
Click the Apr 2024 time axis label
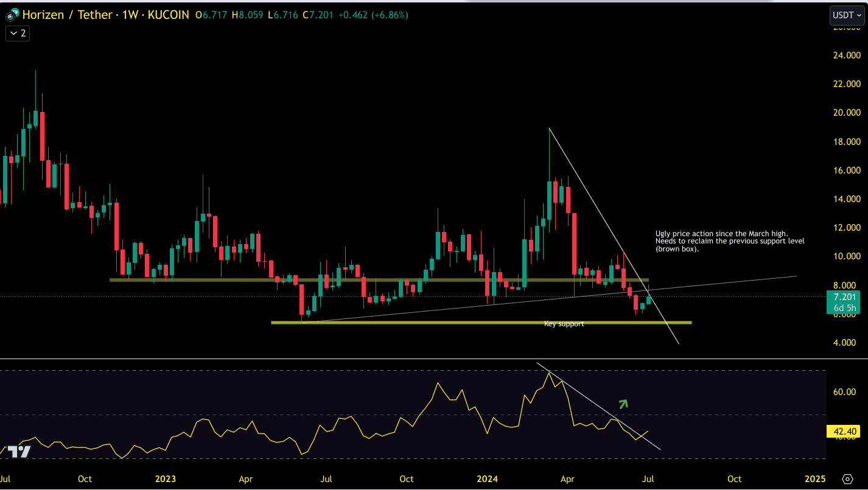pyautogui.click(x=568, y=478)
